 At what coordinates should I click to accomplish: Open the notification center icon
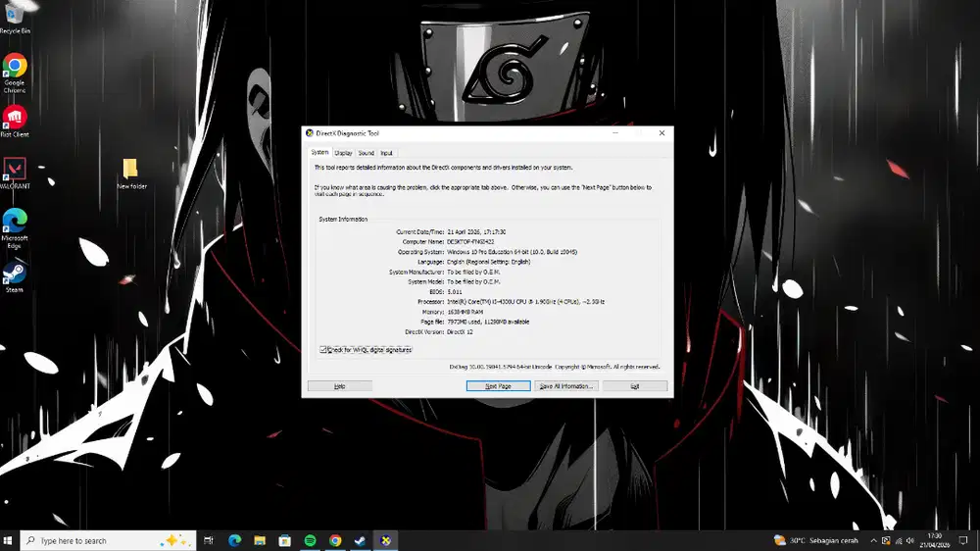963,540
